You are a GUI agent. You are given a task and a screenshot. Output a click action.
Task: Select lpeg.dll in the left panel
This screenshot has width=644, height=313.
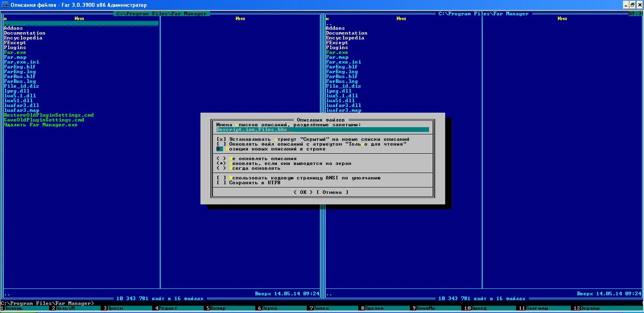[17, 91]
